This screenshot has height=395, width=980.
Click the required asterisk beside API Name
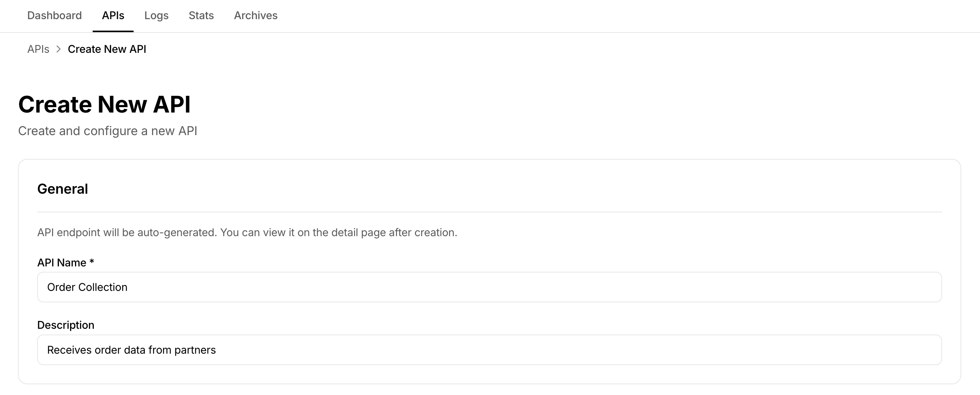(x=91, y=262)
